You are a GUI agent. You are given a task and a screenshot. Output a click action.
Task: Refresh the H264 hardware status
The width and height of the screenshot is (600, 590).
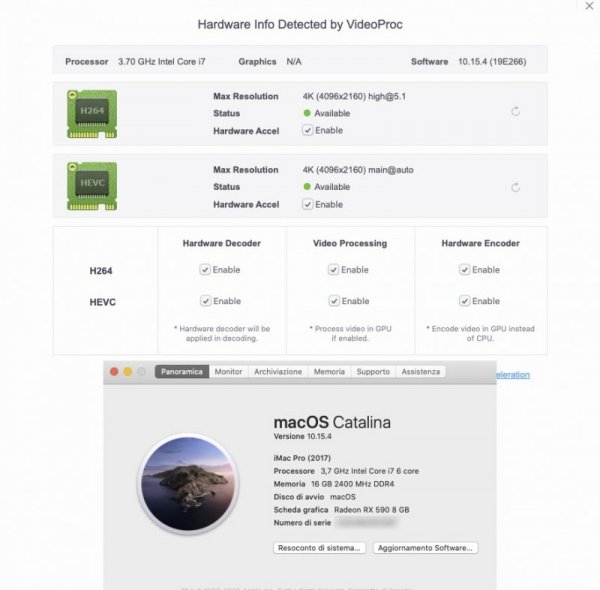[515, 111]
